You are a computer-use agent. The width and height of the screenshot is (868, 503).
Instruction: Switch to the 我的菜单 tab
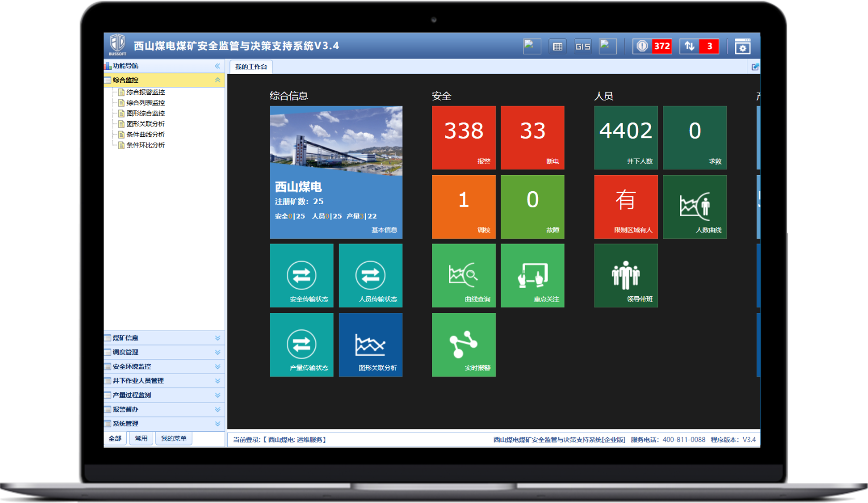[x=173, y=438]
